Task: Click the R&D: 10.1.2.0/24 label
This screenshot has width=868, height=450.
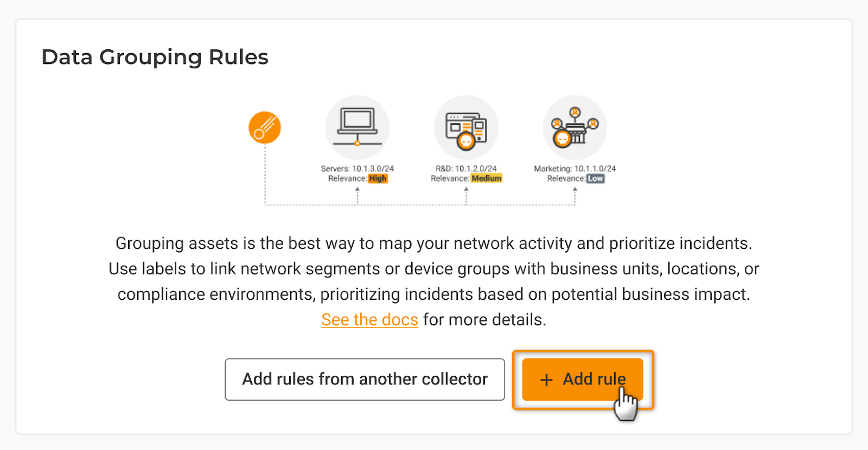Action: pos(466,169)
